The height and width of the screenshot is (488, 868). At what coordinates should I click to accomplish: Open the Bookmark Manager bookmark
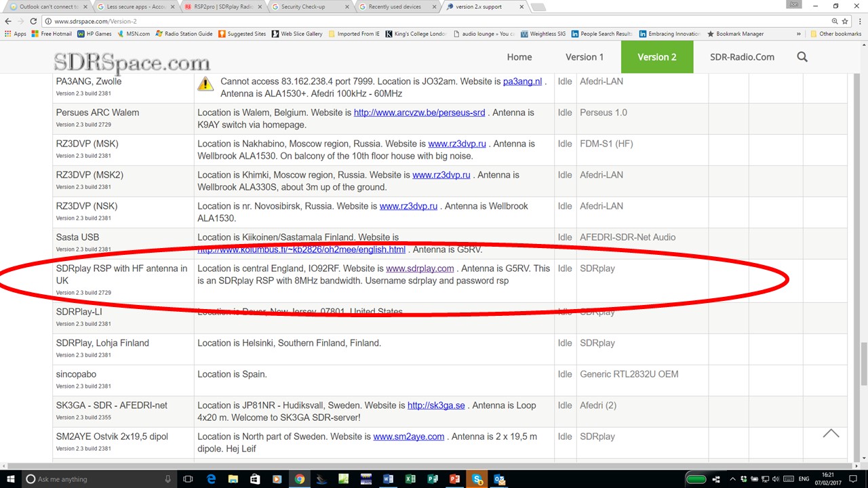tap(735, 34)
